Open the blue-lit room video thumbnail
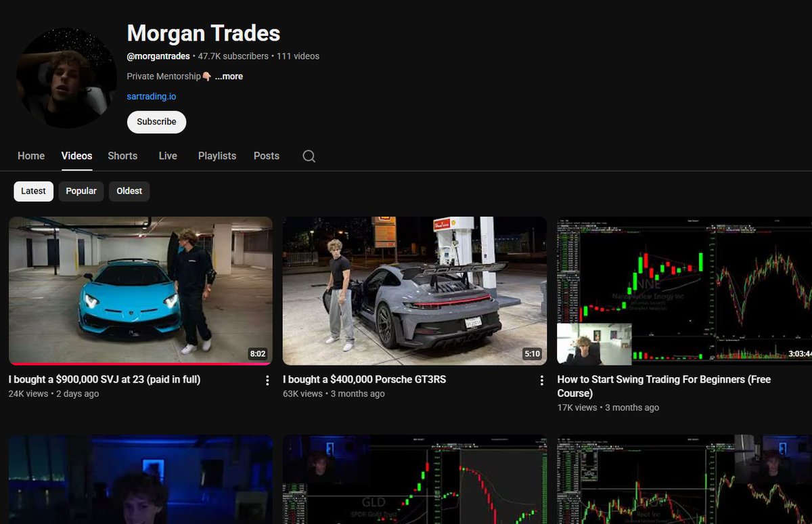 [x=141, y=479]
